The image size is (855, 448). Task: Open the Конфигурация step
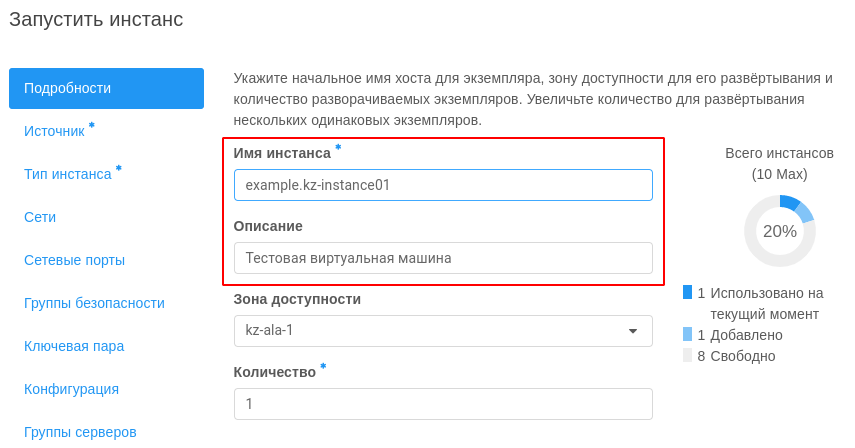coord(71,390)
